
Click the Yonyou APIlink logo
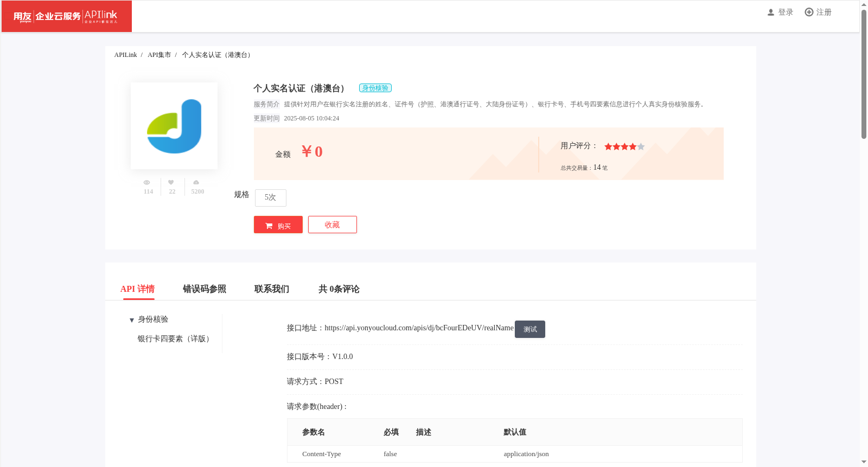pyautogui.click(x=66, y=16)
